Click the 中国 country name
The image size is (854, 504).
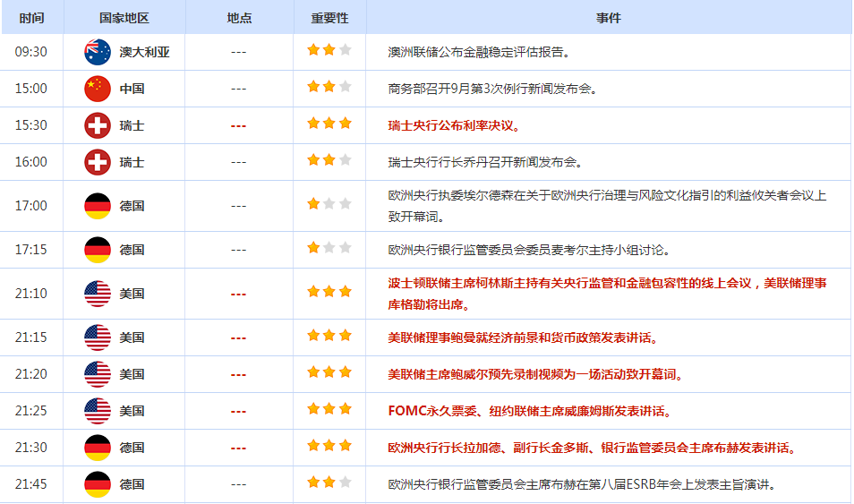132,89
